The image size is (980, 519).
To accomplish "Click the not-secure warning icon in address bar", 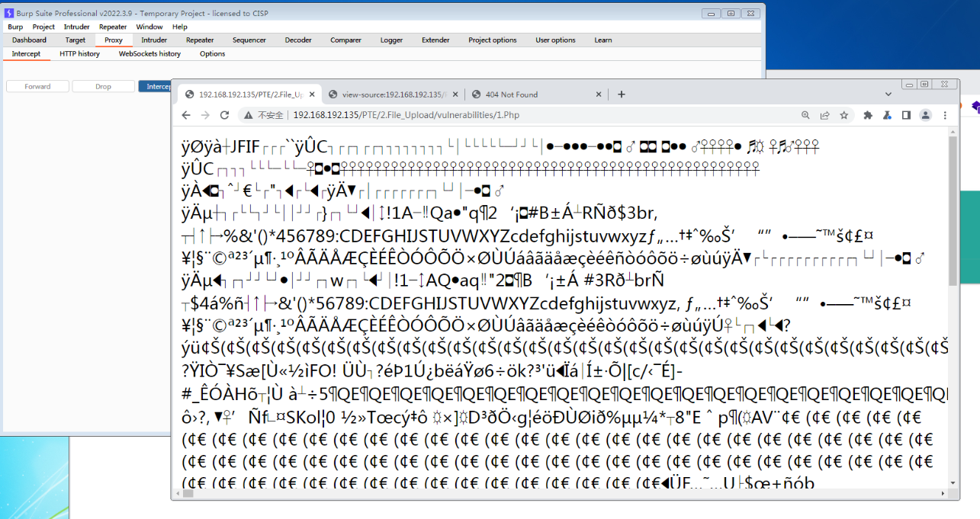I will click(x=247, y=115).
